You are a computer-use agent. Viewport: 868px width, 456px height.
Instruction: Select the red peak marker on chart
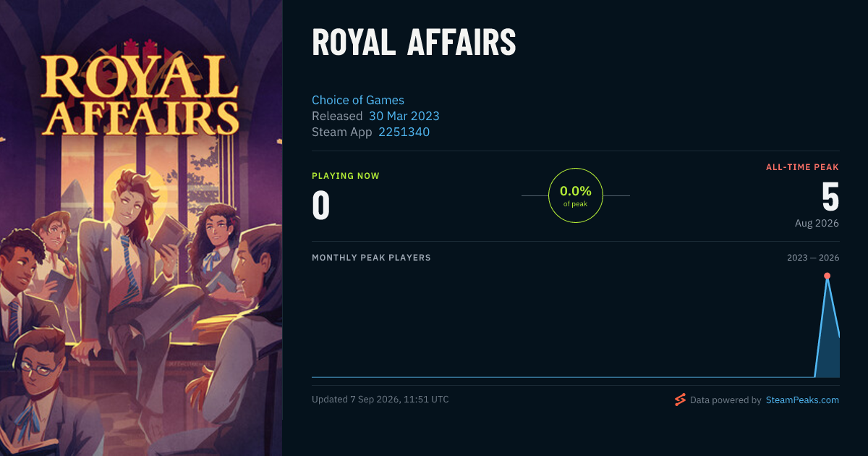point(827,276)
